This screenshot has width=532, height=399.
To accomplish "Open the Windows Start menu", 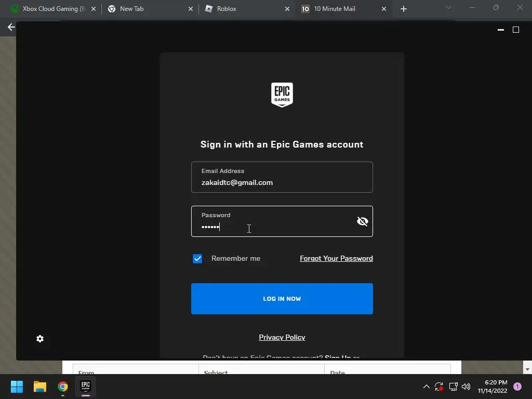I will coord(17,387).
